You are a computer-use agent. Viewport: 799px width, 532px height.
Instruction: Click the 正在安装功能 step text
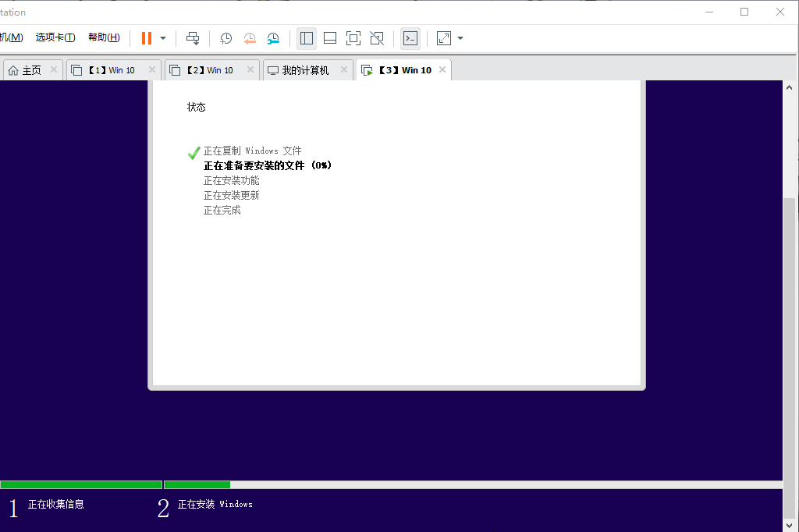tap(231, 180)
